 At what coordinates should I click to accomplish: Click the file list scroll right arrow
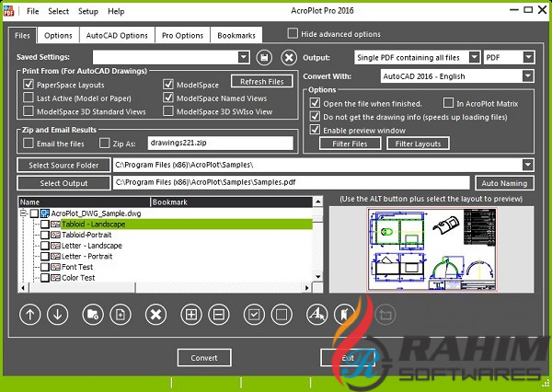click(x=307, y=288)
